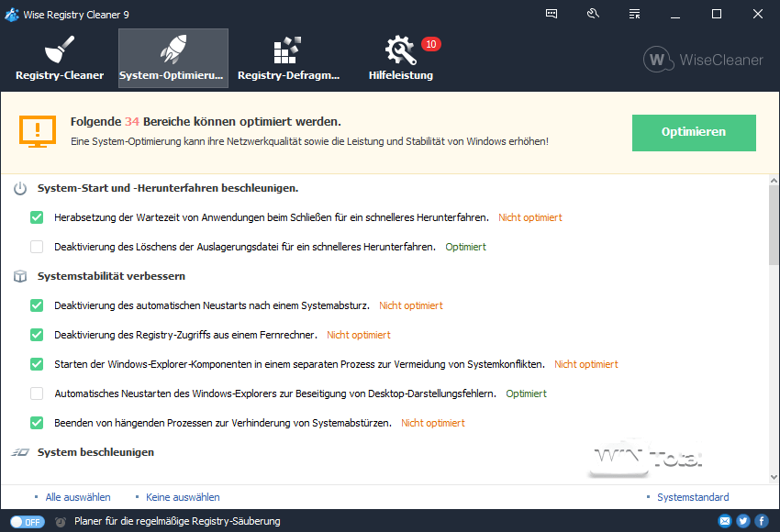This screenshot has width=780, height=532.
Task: Switch to the Registry-Defragmentierung tab
Action: pos(288,58)
